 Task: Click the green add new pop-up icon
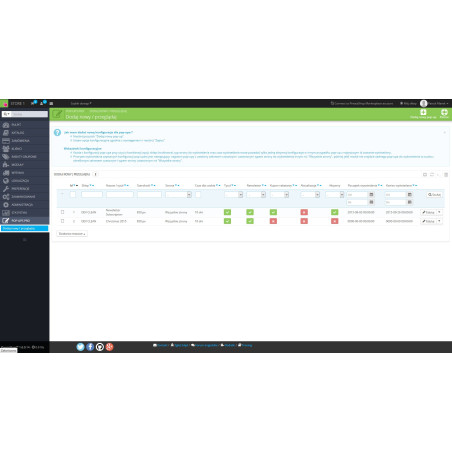coord(423,112)
